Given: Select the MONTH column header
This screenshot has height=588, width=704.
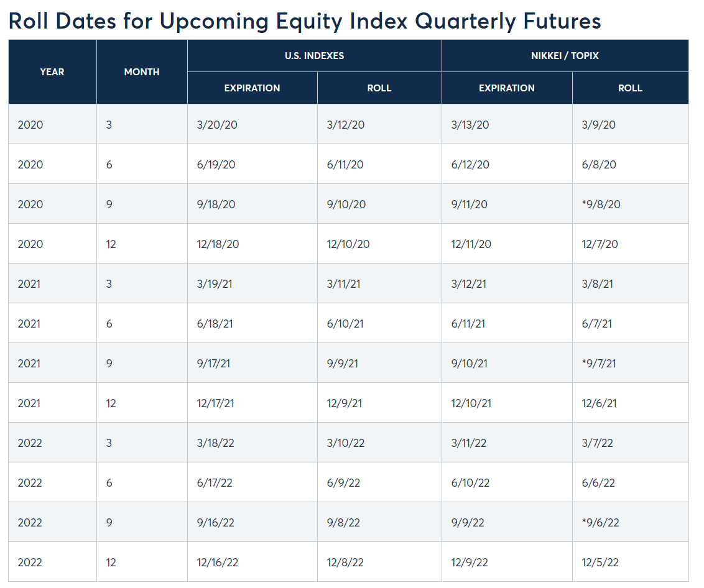Looking at the screenshot, I should [142, 72].
